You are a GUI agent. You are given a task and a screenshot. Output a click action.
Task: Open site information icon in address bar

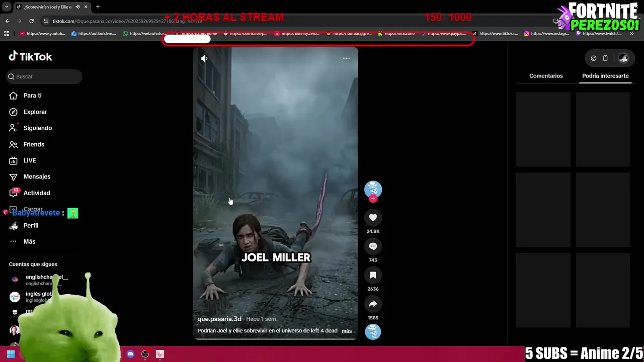point(46,21)
